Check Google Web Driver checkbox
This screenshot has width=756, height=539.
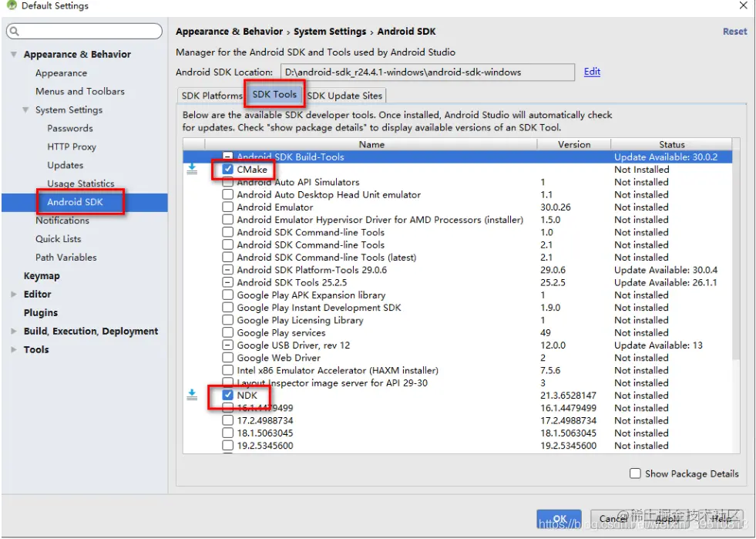(228, 358)
